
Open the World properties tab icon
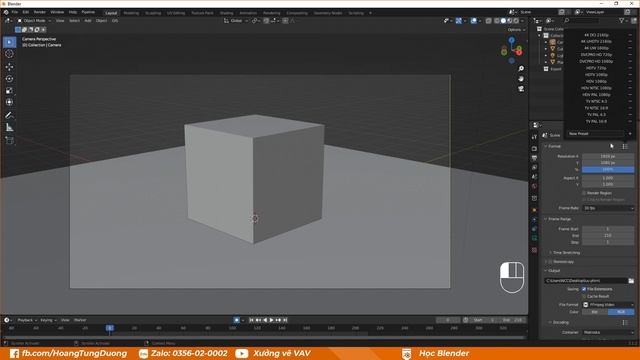(534, 186)
